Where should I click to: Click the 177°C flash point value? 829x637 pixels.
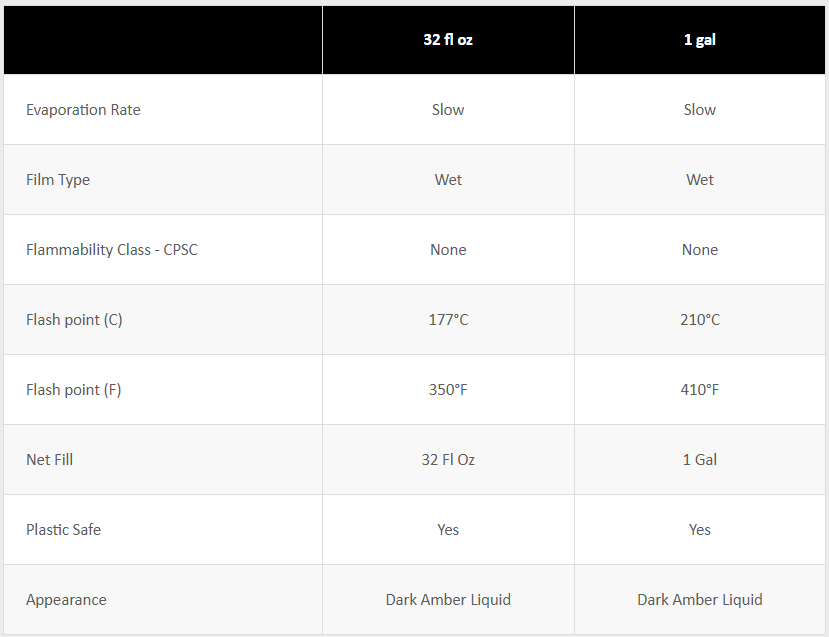tap(448, 320)
